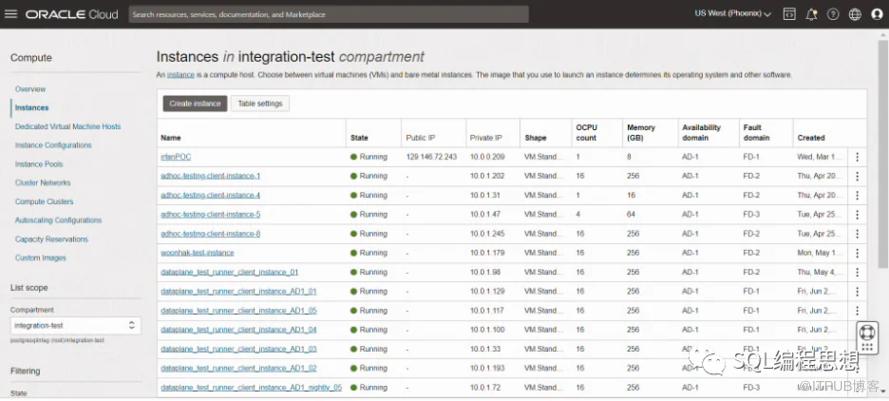Image resolution: width=889 pixels, height=401 pixels.
Task: Open the irfanPOC instance link
Action: tap(175, 157)
